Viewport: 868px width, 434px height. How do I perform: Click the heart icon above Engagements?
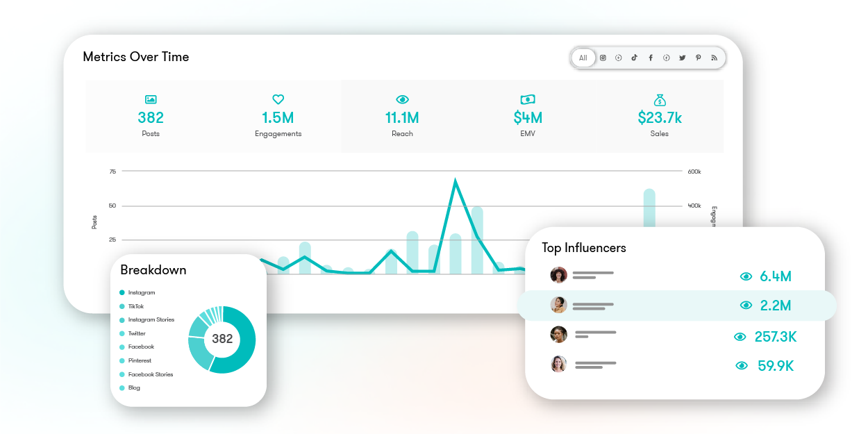pos(278,99)
